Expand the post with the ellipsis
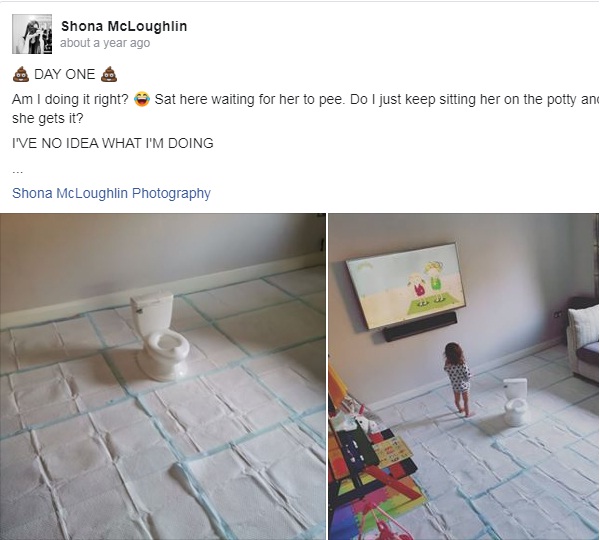 coord(18,170)
